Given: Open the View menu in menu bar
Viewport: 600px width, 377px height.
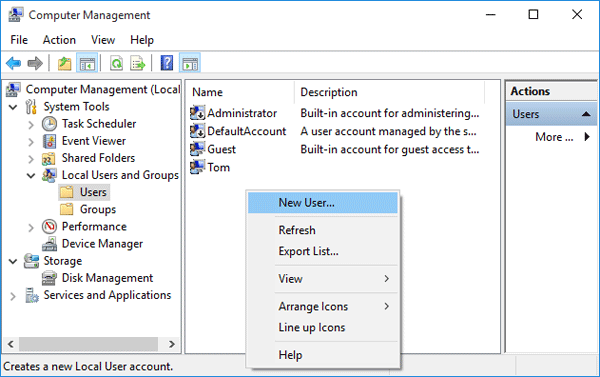Looking at the screenshot, I should pyautogui.click(x=103, y=40).
